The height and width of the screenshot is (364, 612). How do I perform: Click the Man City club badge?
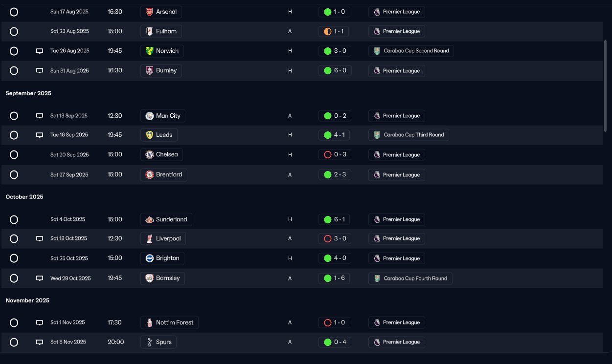(149, 116)
